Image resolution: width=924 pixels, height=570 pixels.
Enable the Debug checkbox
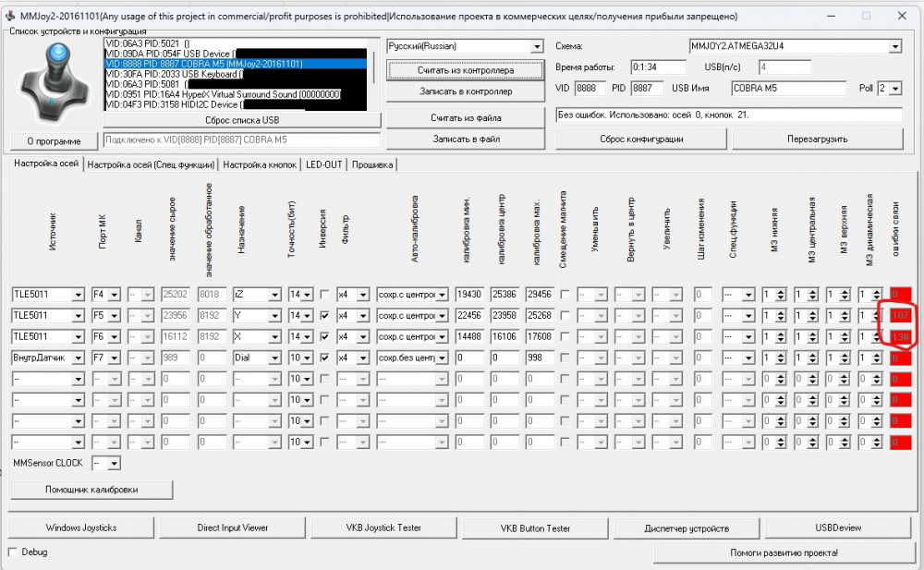click(13, 552)
